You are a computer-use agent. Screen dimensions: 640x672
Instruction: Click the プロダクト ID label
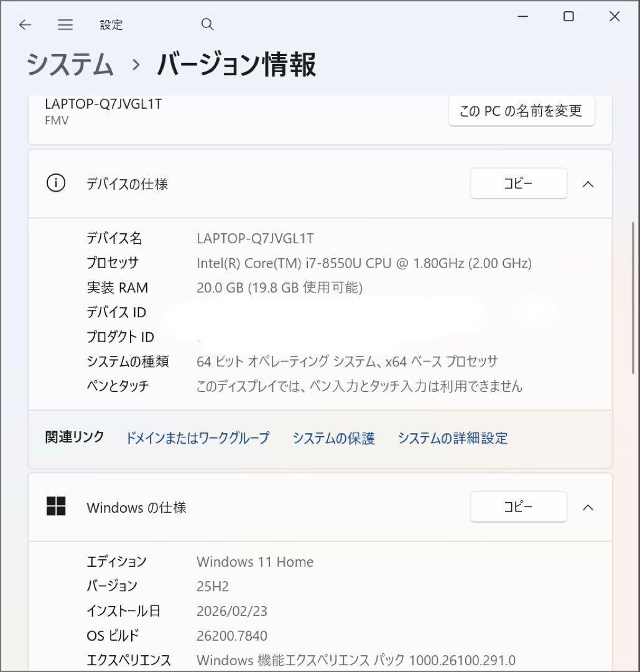(121, 337)
